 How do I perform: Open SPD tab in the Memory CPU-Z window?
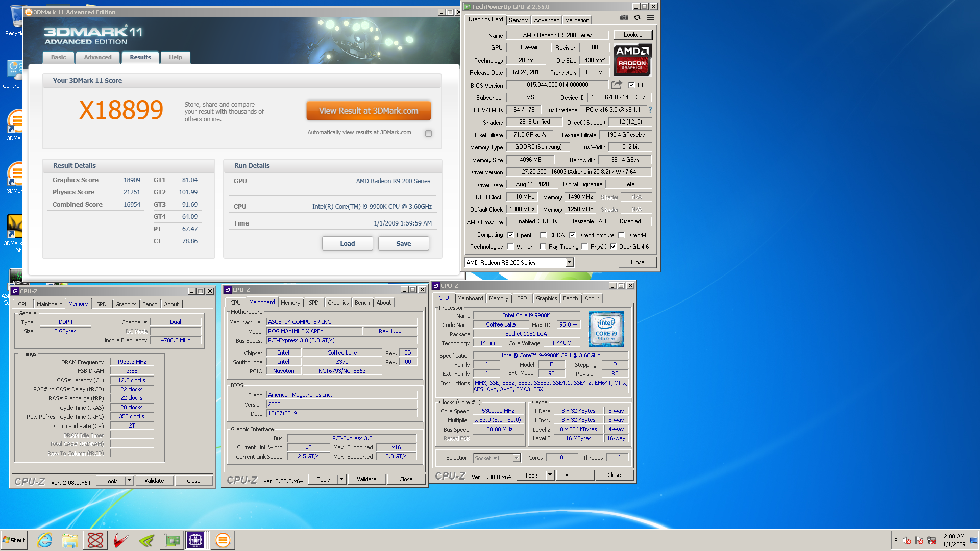[x=102, y=304]
